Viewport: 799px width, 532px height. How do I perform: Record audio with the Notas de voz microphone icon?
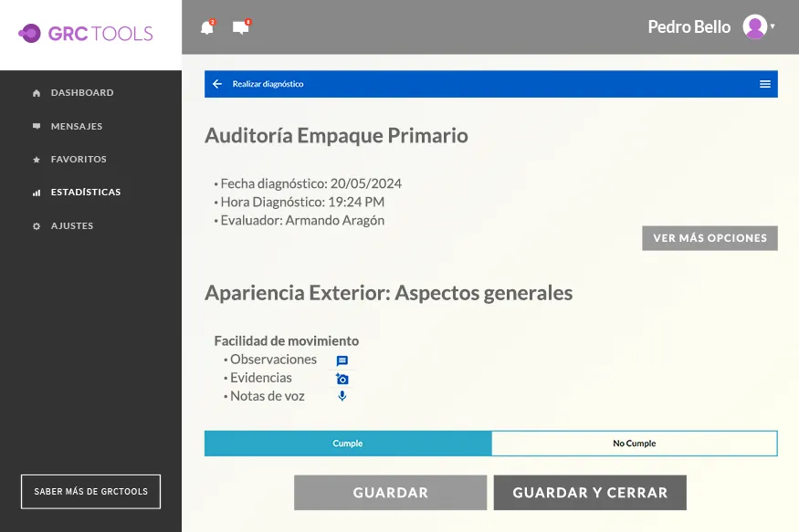(x=341, y=395)
